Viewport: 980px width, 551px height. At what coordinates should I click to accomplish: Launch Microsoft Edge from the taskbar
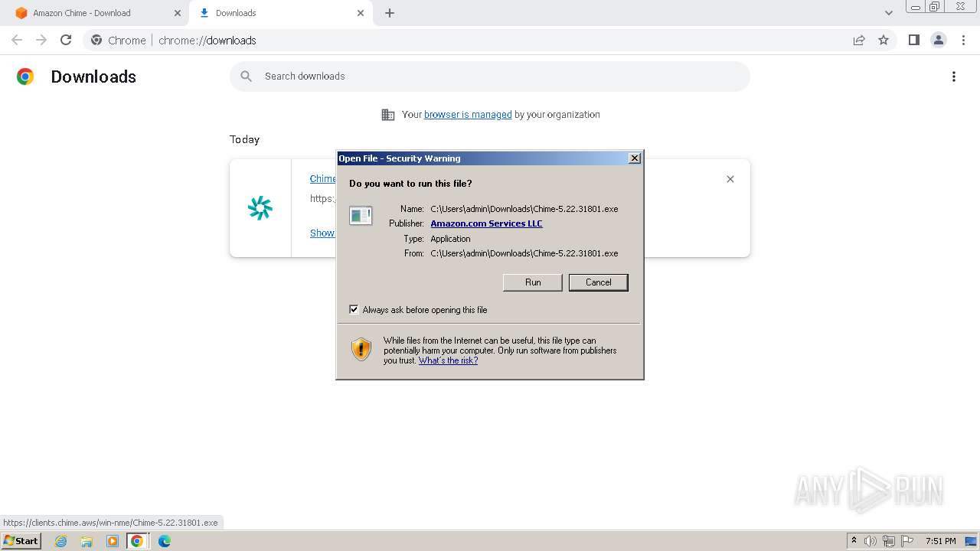[165, 541]
